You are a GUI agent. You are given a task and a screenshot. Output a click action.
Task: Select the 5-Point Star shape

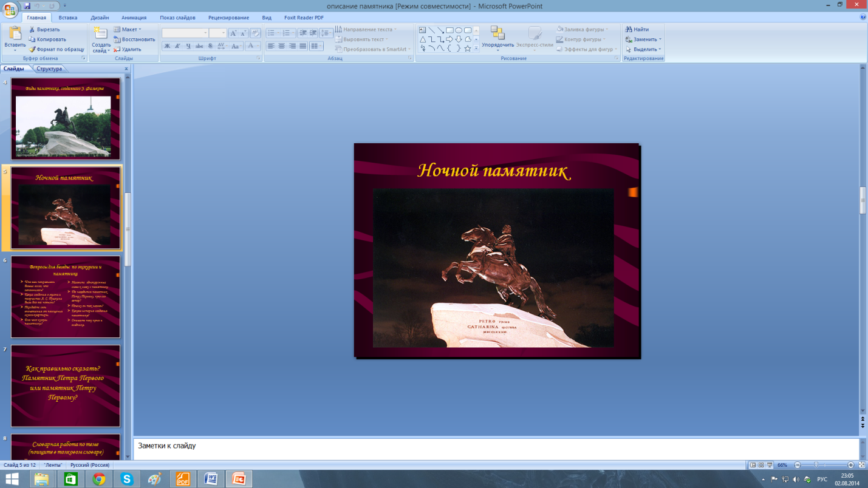[468, 48]
